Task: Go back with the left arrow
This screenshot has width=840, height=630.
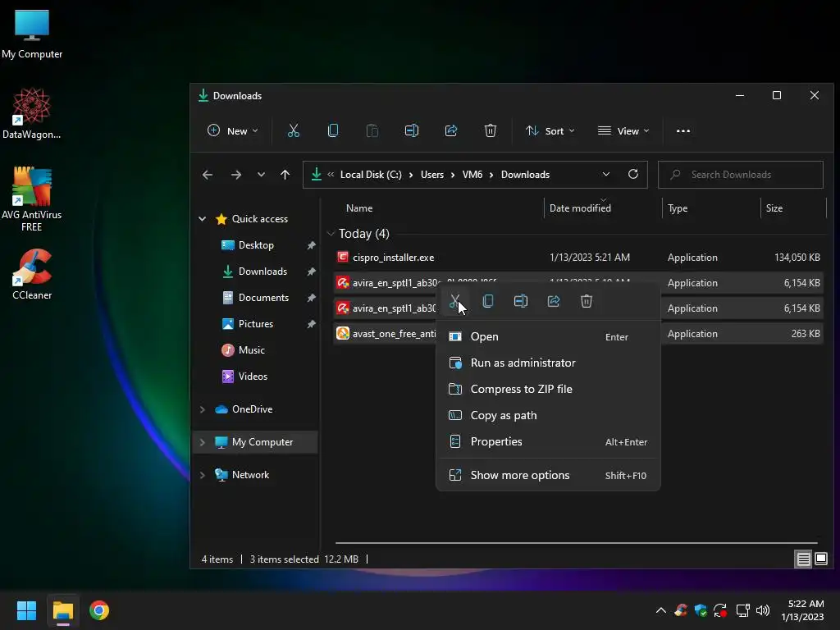Action: click(x=208, y=175)
